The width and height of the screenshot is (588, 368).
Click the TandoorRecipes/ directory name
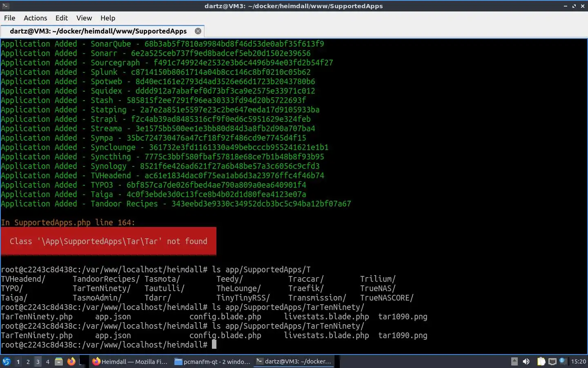106,279
